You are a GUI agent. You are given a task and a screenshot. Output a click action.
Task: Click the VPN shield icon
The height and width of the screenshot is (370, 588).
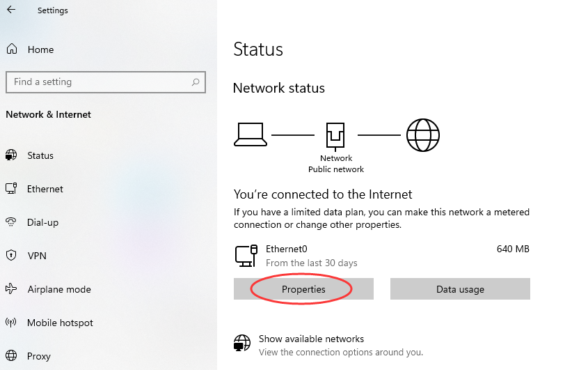tap(11, 256)
